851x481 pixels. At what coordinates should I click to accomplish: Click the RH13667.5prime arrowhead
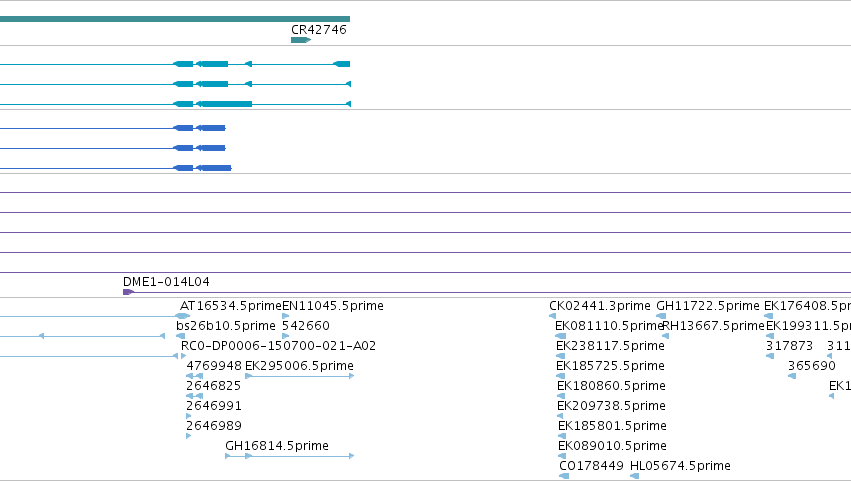pos(665,336)
